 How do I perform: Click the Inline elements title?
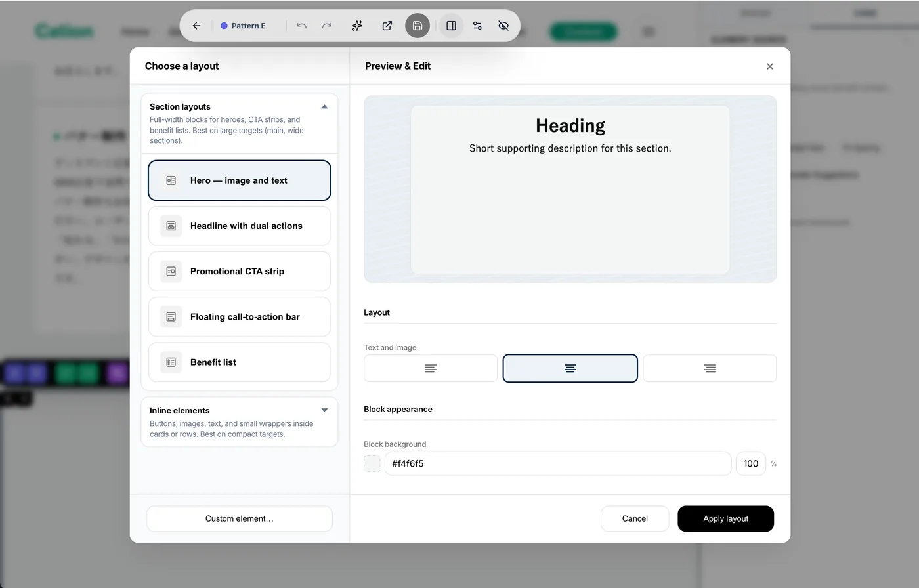(179, 410)
